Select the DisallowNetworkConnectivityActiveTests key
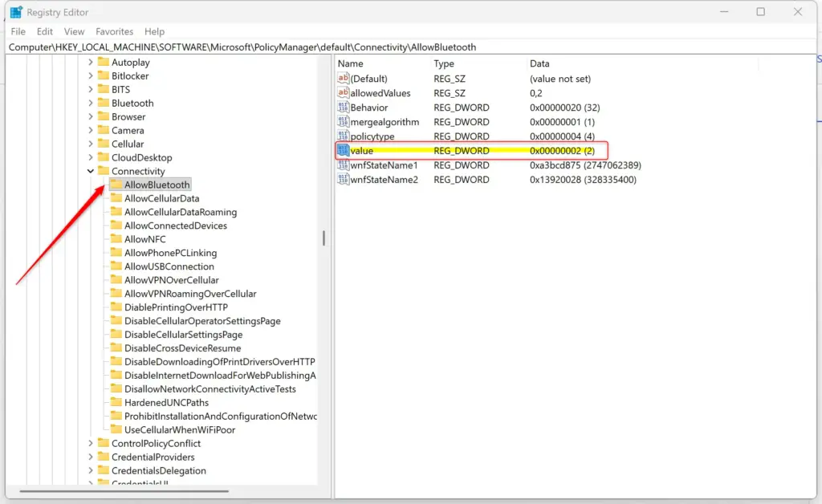The height and width of the screenshot is (504, 822). 210,388
